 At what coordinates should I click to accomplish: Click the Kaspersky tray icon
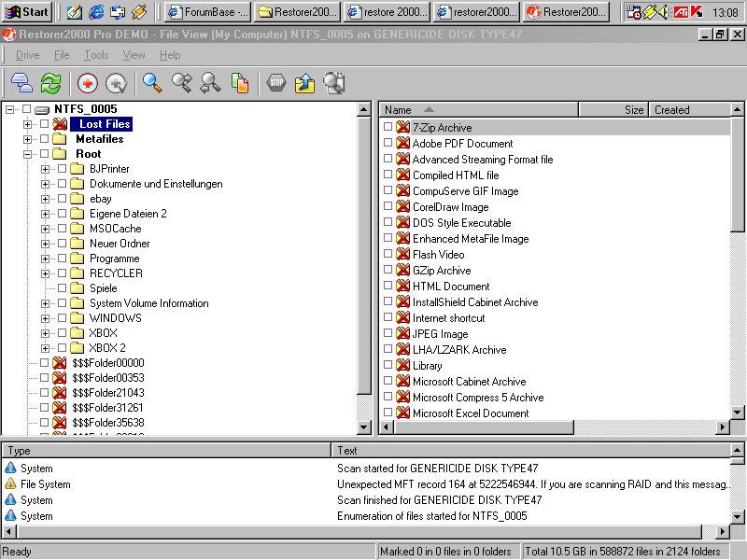click(697, 12)
